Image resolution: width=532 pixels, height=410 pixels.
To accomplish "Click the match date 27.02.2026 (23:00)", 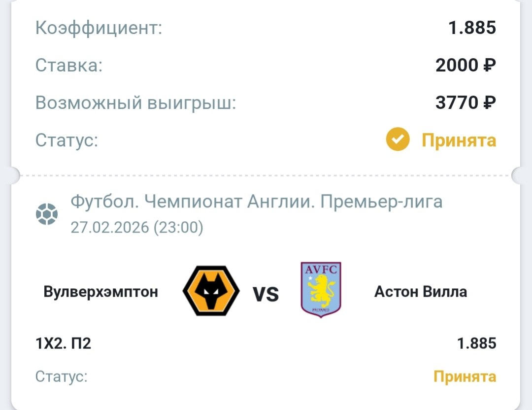I will [x=137, y=227].
